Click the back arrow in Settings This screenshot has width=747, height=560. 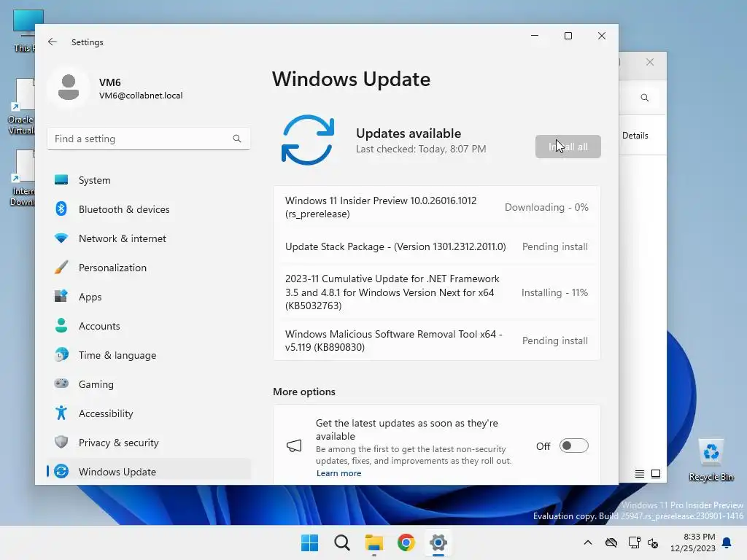[x=53, y=42]
